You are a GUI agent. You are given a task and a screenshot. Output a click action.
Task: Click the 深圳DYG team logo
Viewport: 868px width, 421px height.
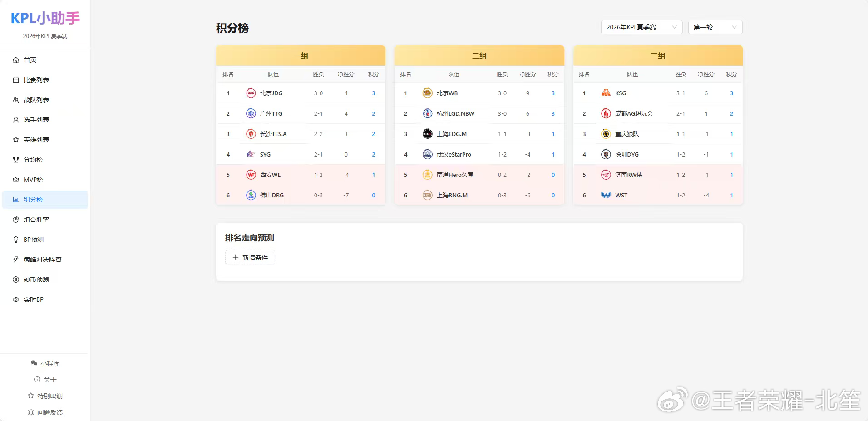[x=606, y=154]
